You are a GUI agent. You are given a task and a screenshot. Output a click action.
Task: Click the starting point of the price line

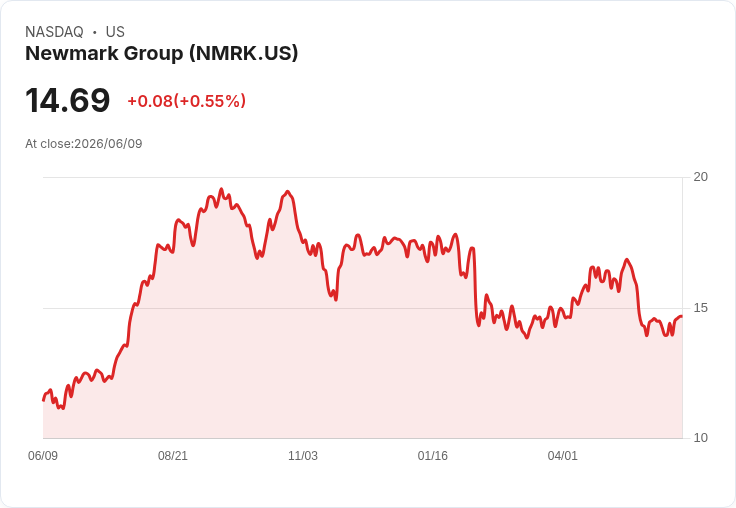[x=43, y=400]
